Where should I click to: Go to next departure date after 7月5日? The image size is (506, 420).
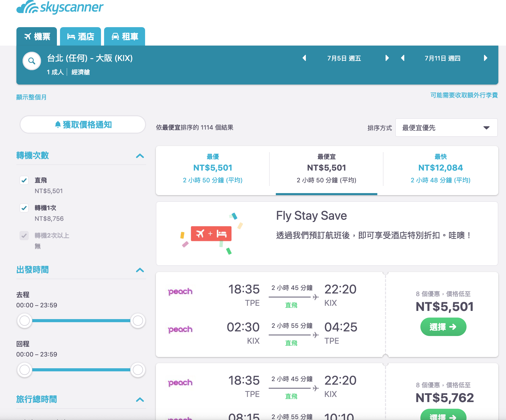(387, 58)
